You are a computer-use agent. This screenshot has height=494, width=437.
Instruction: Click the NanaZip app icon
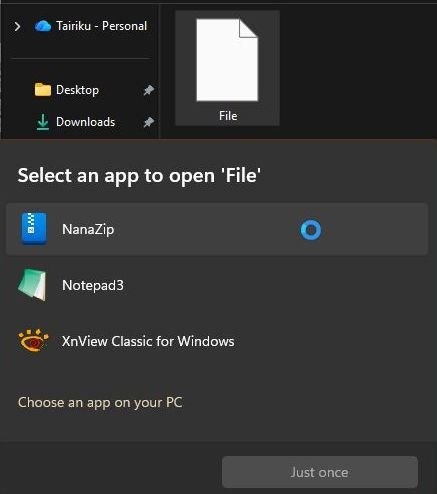(x=34, y=229)
